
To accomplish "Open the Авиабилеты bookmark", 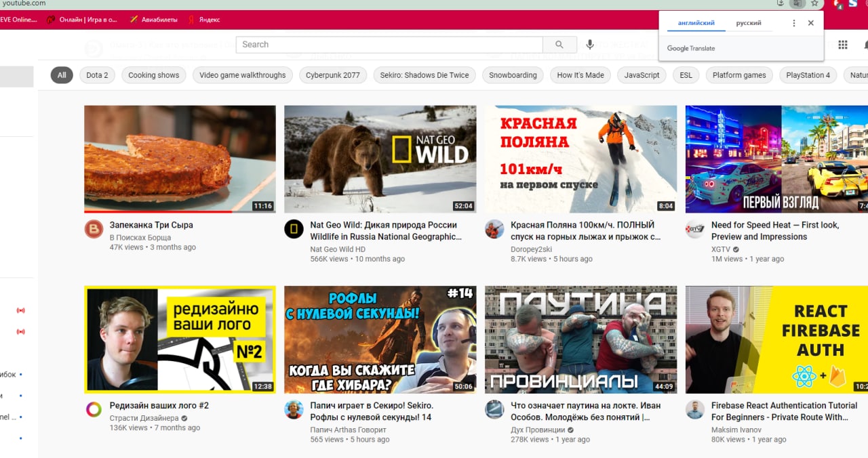I will pyautogui.click(x=154, y=20).
